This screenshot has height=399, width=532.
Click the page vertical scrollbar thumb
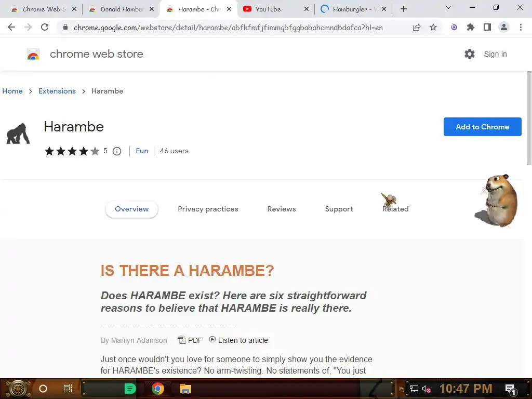(x=529, y=117)
